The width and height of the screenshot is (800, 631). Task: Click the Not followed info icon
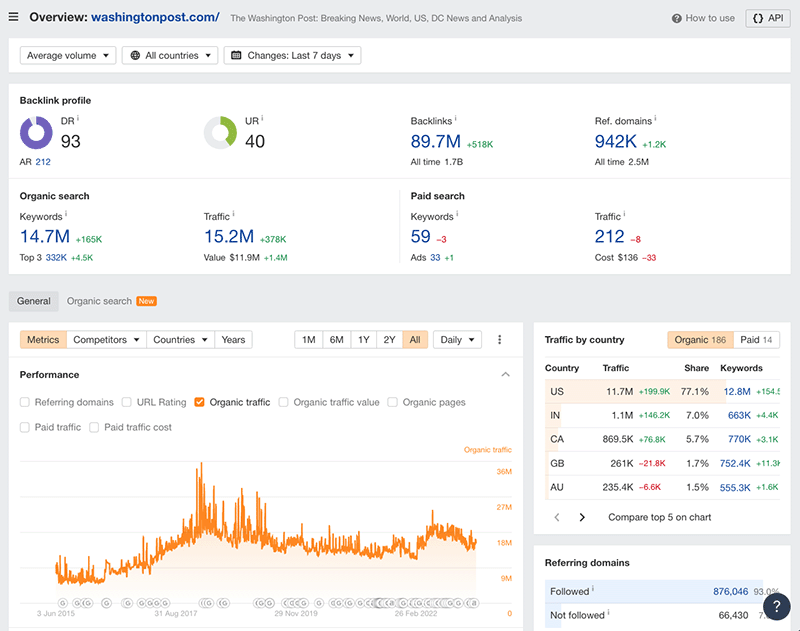click(608, 612)
